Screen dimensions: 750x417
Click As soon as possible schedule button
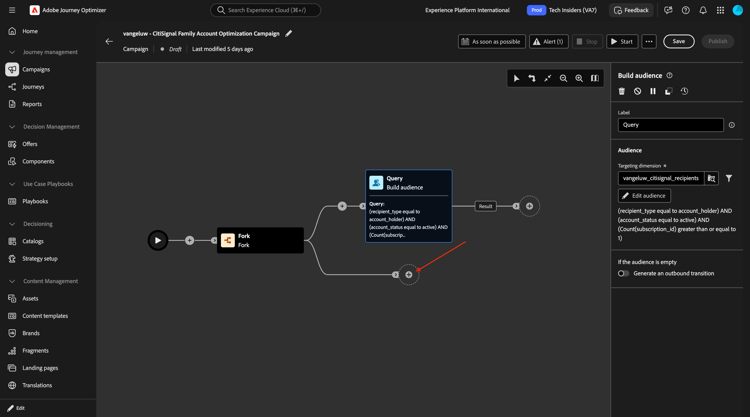[x=492, y=42]
